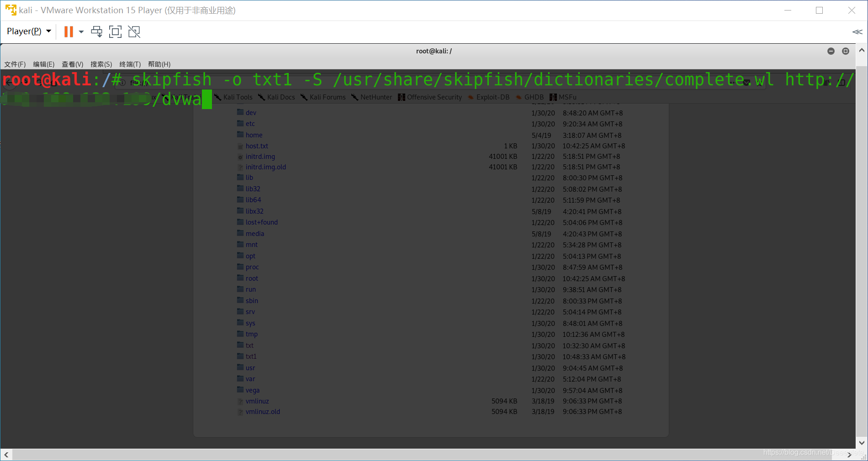Open Exploit-DB bookmark
Screen dimensions: 868x461
tap(488, 97)
